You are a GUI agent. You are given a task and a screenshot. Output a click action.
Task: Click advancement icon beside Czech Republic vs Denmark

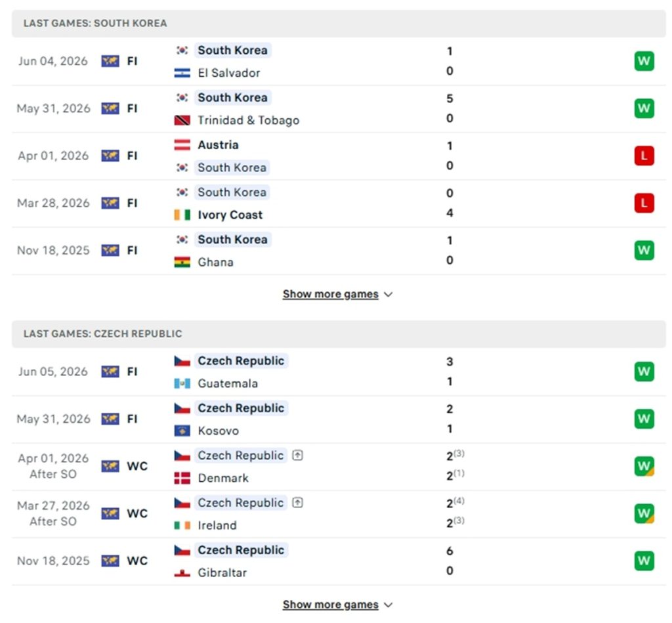pyautogui.click(x=297, y=456)
